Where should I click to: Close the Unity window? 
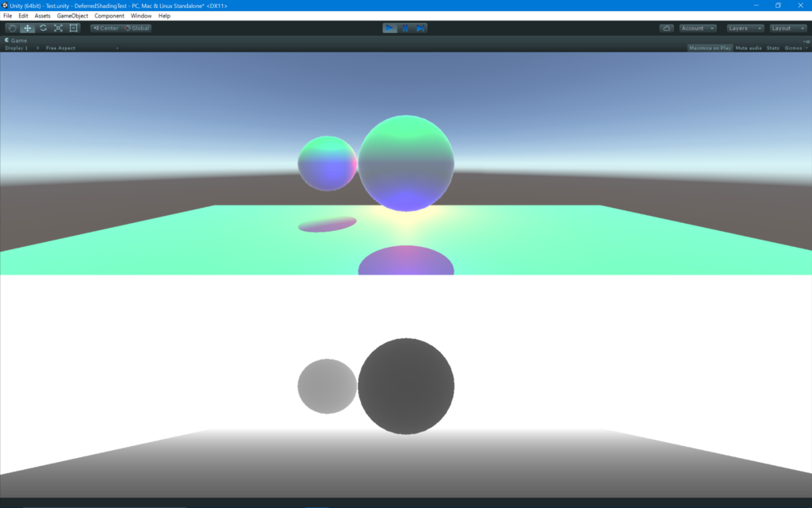click(x=800, y=6)
